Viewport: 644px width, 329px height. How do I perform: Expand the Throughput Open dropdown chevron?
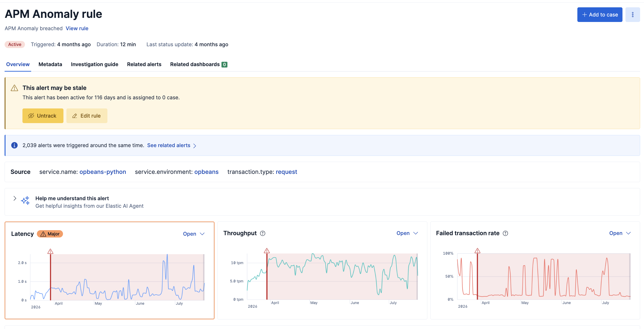[x=416, y=233]
